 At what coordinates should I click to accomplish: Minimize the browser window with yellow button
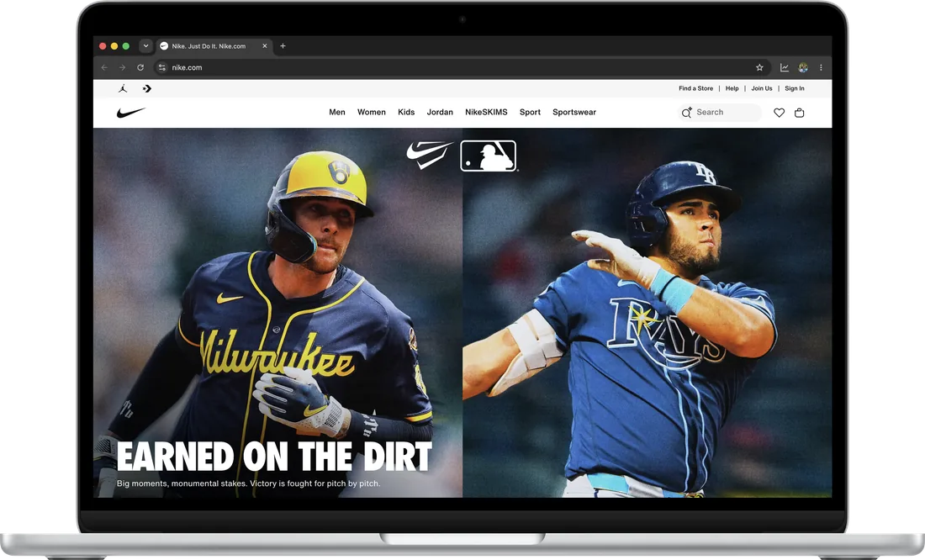coord(114,46)
